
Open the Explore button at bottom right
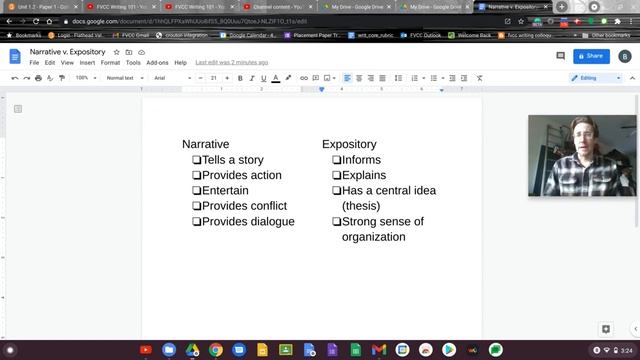click(x=606, y=329)
